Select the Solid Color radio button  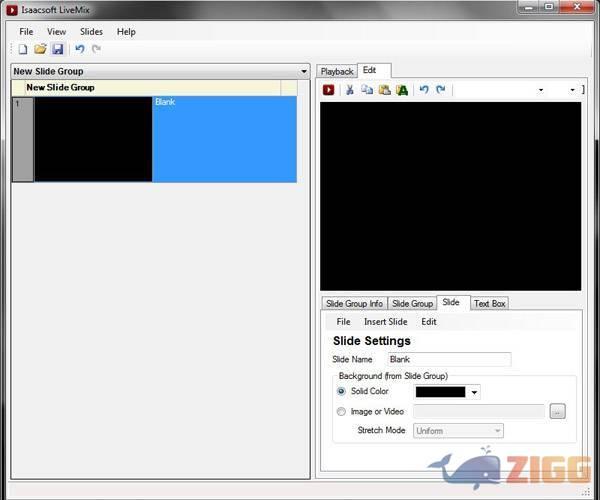pyautogui.click(x=341, y=391)
